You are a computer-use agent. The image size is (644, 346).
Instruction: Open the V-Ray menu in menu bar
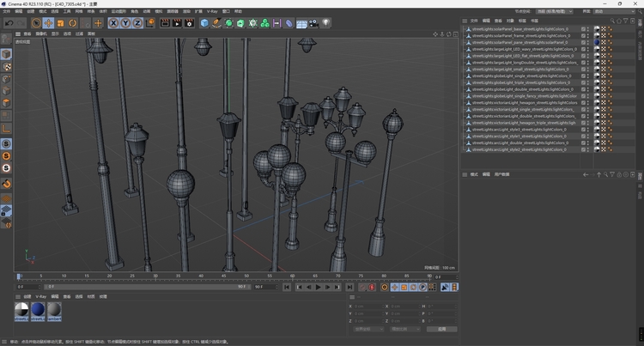point(213,11)
